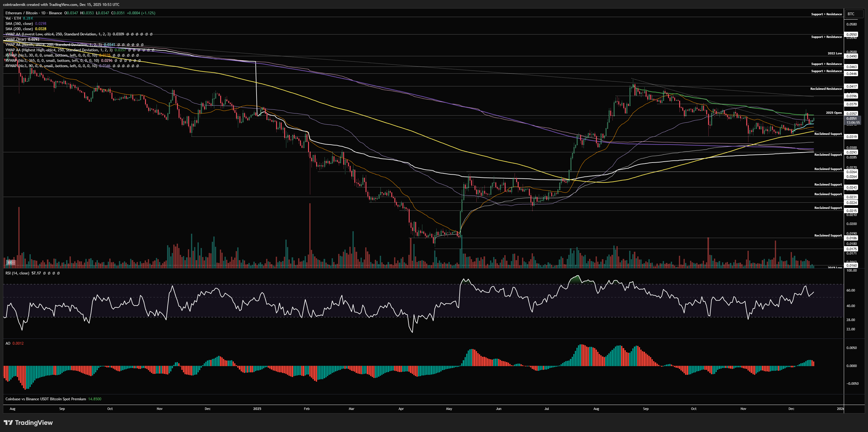Image resolution: width=868 pixels, height=432 pixels.
Task: Click the 0.0319 Reclaimed Support price tag
Action: tap(851, 136)
